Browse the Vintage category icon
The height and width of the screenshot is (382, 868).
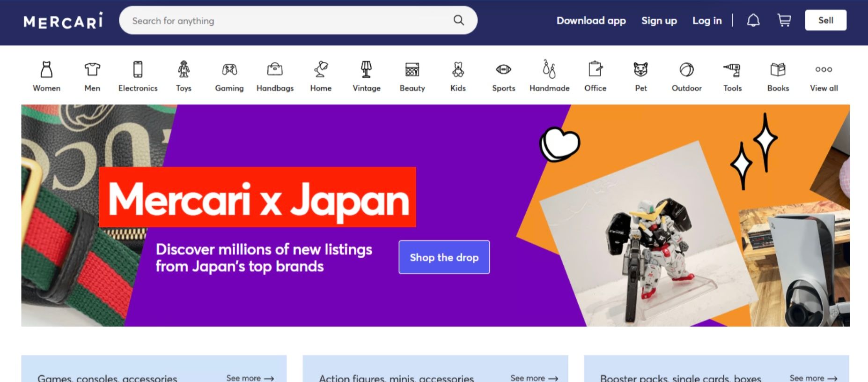pos(366,69)
